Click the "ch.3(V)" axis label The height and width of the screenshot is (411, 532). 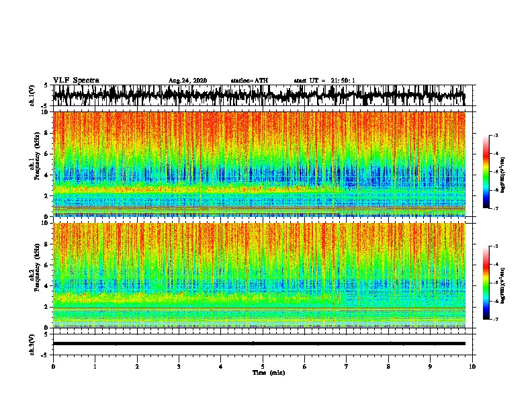pyautogui.click(x=32, y=345)
